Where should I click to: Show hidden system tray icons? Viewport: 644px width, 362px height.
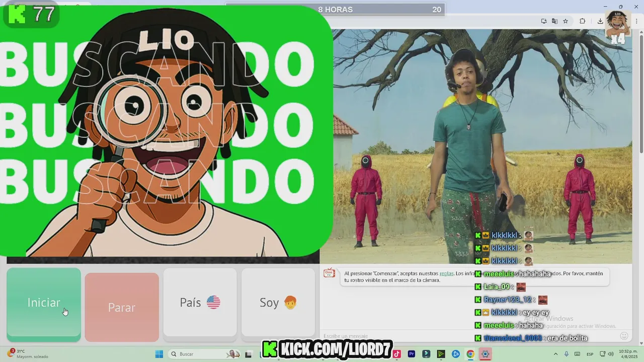(x=555, y=354)
